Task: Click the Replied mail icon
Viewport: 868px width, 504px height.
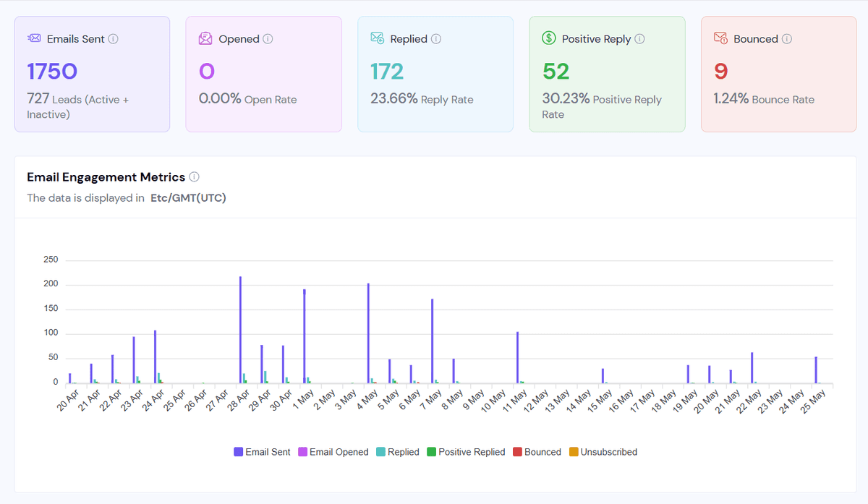Action: tap(377, 38)
